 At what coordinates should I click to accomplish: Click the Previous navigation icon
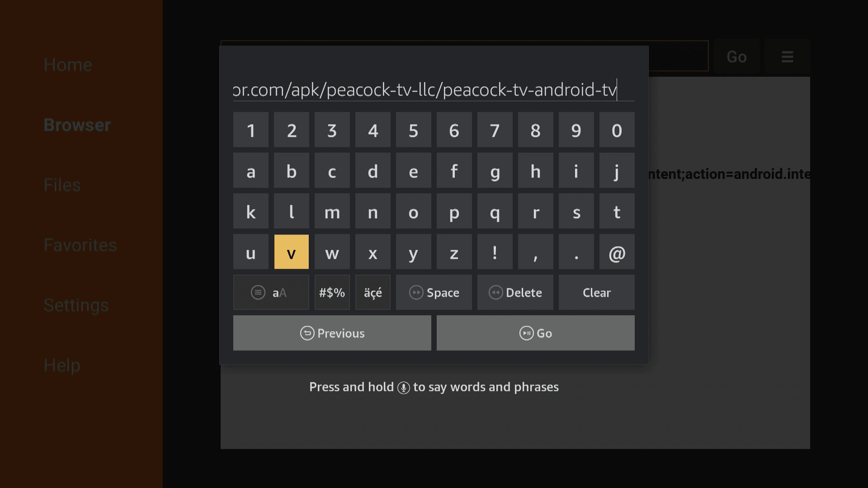point(307,333)
